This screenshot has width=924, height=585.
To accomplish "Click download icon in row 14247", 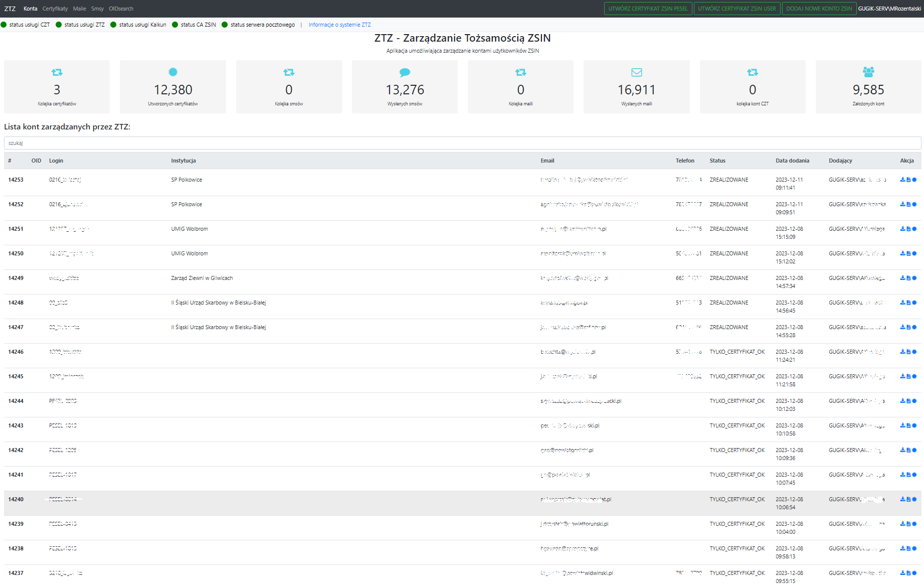I will pyautogui.click(x=902, y=327).
